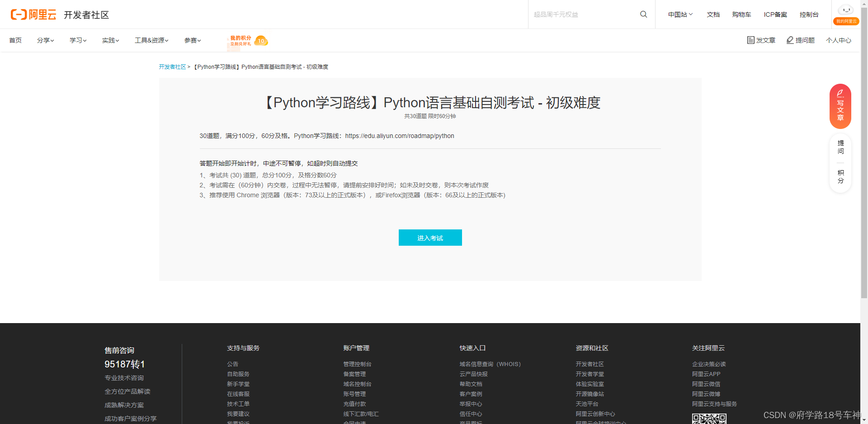The image size is (868, 424).
Task: Expand the 工具&资源 menu
Action: [x=151, y=40]
